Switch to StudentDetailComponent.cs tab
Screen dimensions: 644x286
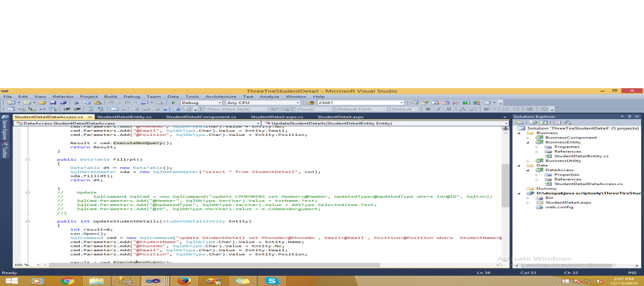pos(201,117)
